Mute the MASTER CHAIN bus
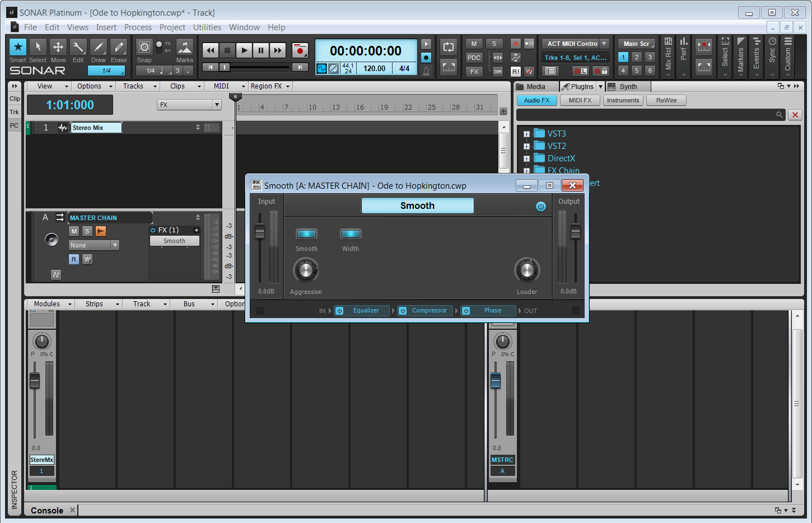Viewport: 812px width, 523px height. click(74, 231)
